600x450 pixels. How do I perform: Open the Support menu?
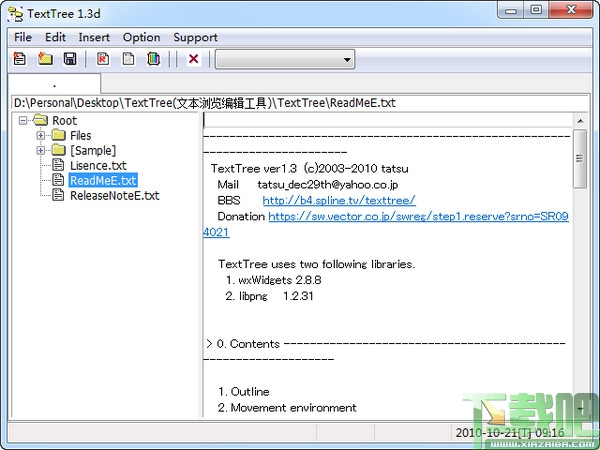196,37
